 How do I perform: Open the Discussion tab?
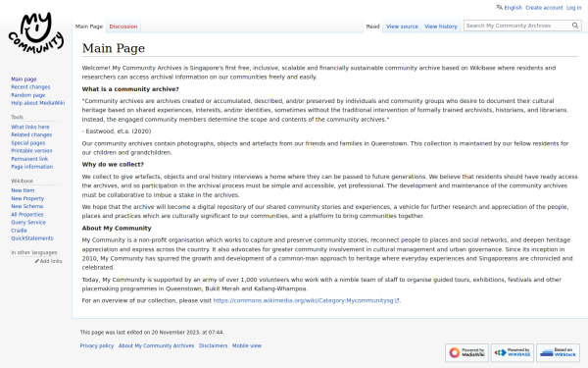(x=123, y=26)
